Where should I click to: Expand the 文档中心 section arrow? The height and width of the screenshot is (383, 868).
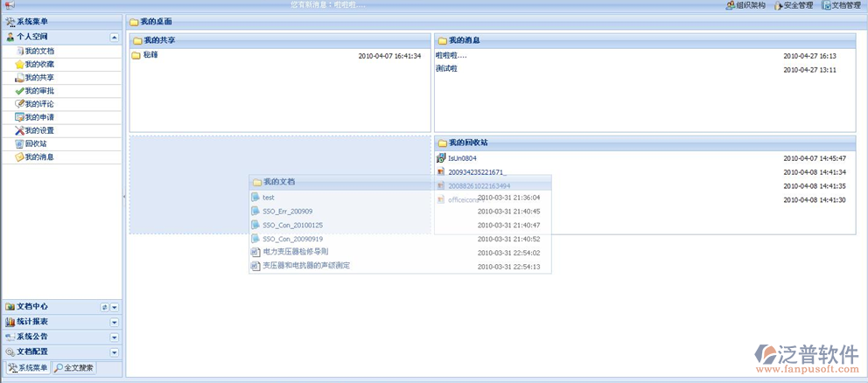pyautogui.click(x=114, y=307)
